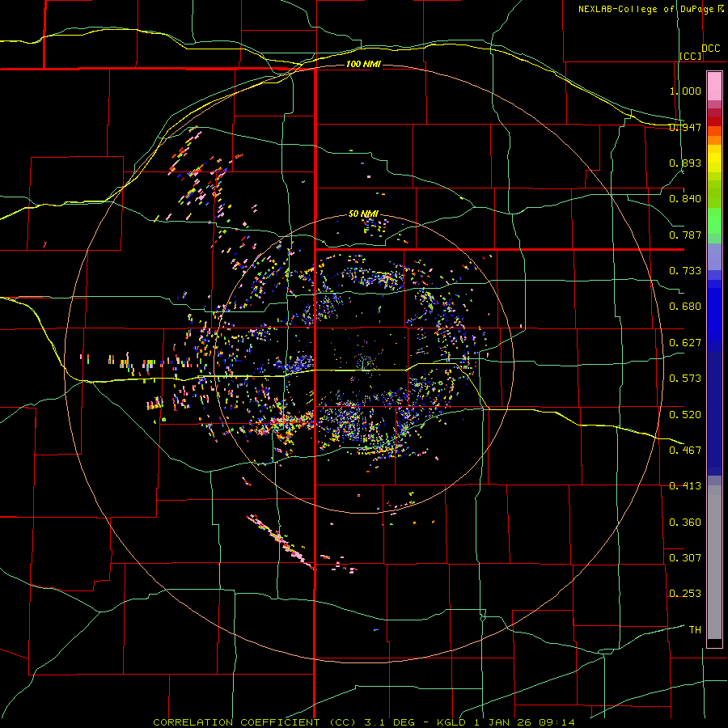Click the TH threshold label
728x728 pixels.
[x=695, y=630]
